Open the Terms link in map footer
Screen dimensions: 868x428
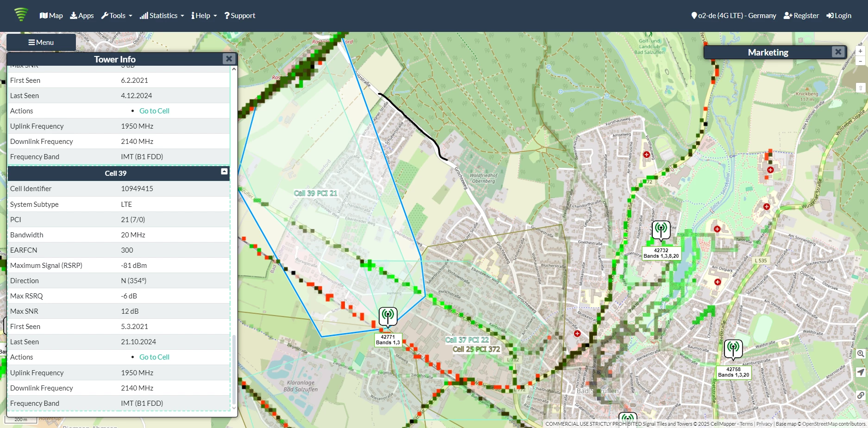(746, 424)
